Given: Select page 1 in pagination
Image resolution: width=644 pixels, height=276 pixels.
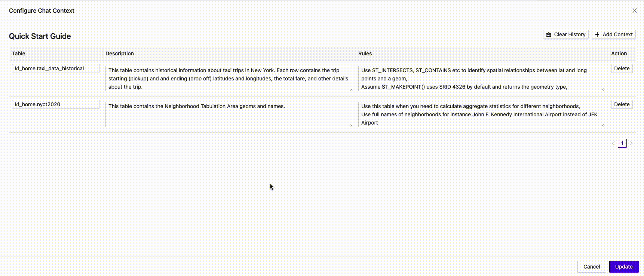Looking at the screenshot, I should click(622, 143).
